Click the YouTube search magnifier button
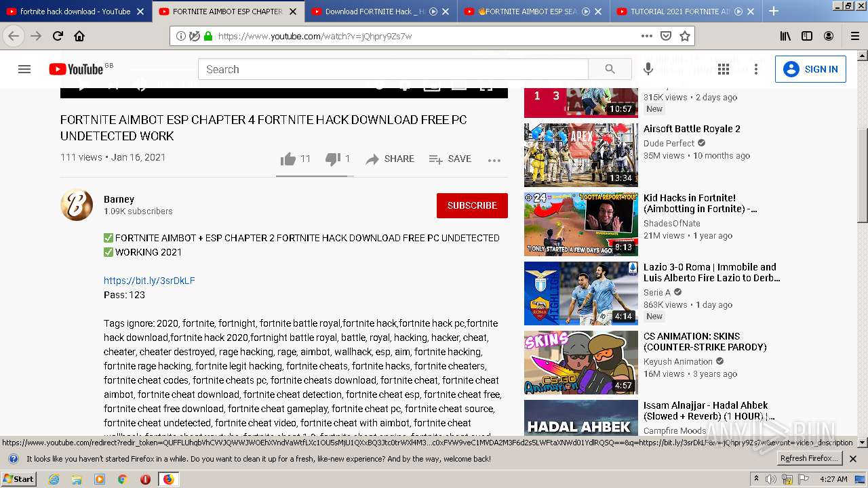The height and width of the screenshot is (488, 868). pos(610,69)
